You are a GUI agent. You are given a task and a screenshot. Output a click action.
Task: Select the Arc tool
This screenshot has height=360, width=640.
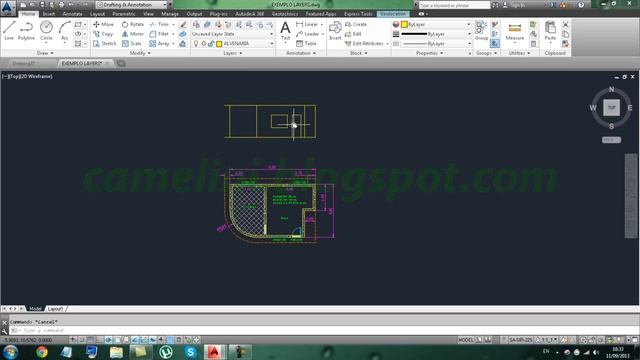point(64,31)
